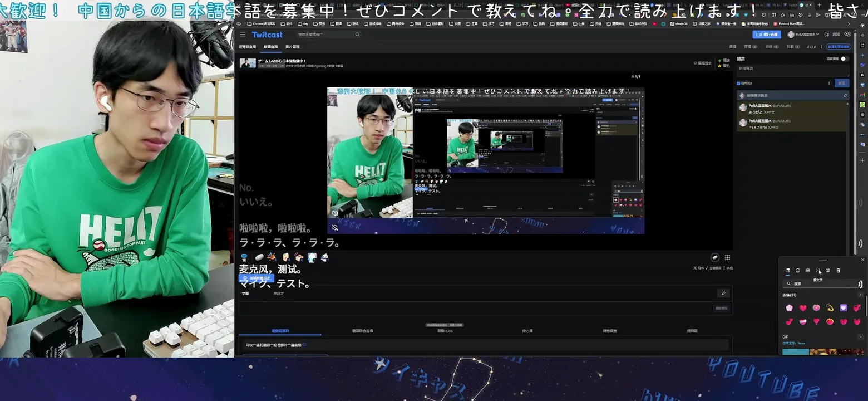This screenshot has height=401, width=868.
Task: Select the symbols tab in emoji picker
Action: click(828, 271)
